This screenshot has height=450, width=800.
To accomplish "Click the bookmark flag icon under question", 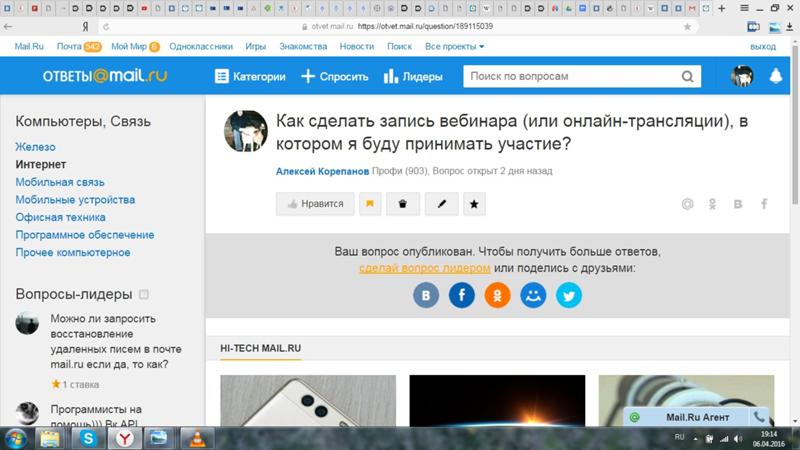I will [370, 204].
